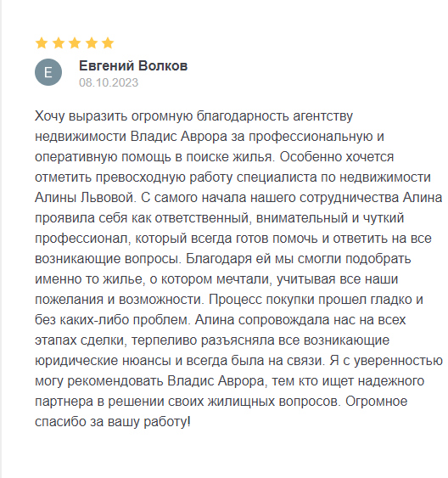Click the word 'партнера' in the text
Image resolution: width=448 pixels, height=478 pixels.
[x=64, y=402]
